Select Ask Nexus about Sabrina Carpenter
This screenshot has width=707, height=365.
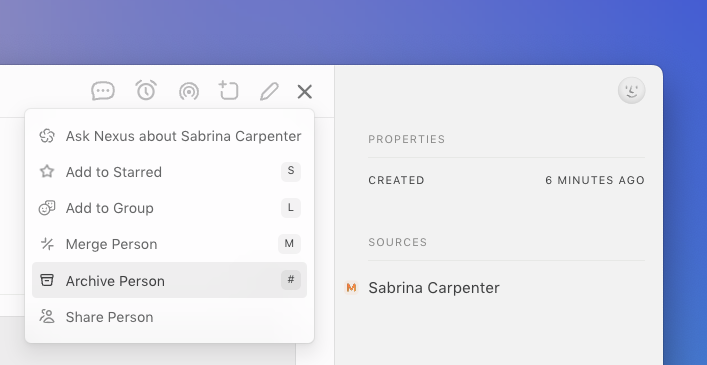(170, 136)
